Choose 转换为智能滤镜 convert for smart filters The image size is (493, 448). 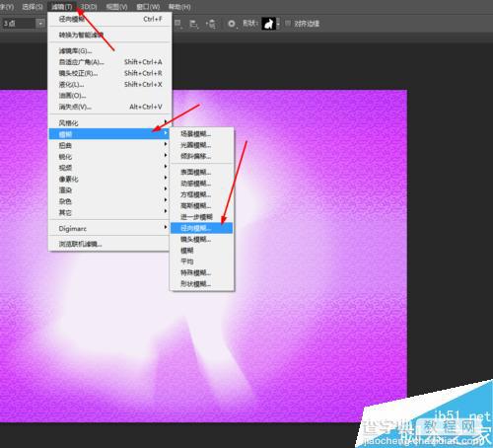pos(109,35)
